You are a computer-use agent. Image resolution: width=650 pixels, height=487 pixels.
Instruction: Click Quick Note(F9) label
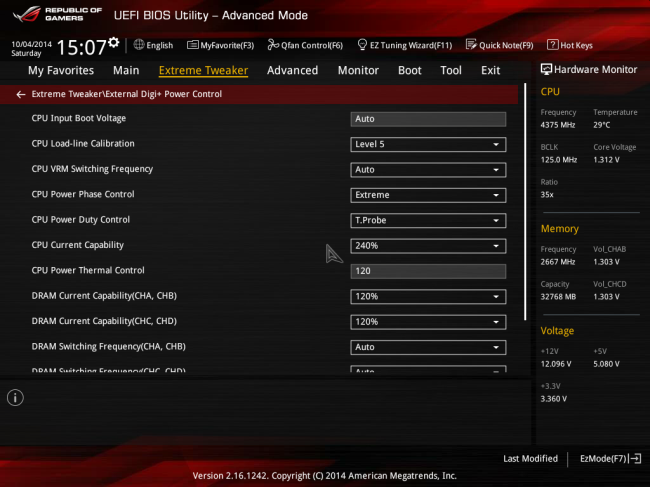pyautogui.click(x=506, y=45)
